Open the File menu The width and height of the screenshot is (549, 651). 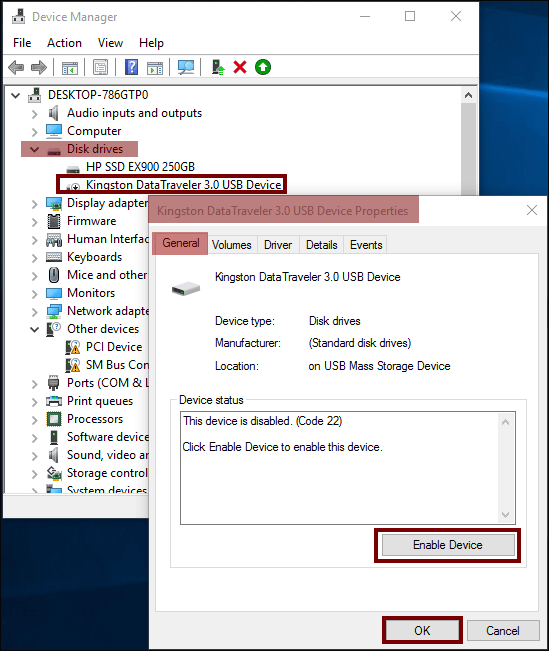click(x=22, y=43)
